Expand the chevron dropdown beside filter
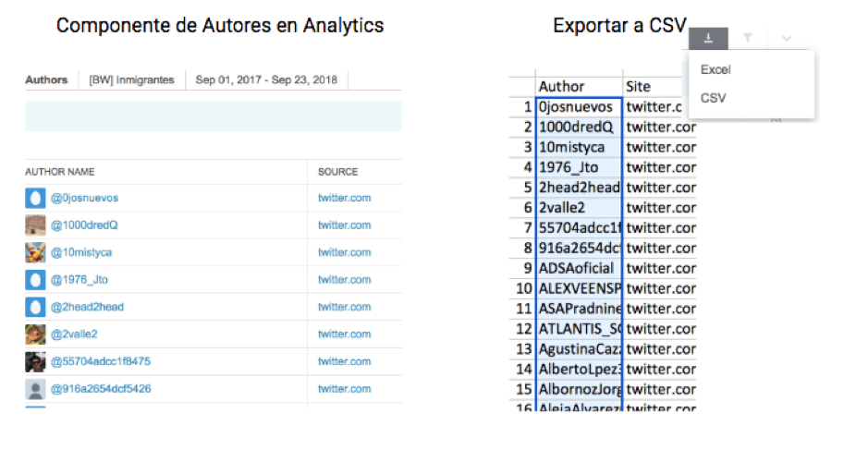 786,38
